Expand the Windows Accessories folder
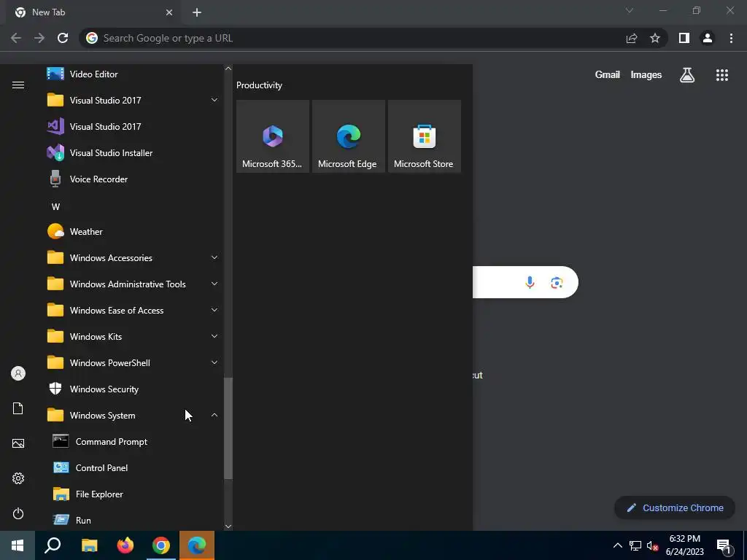 coord(131,257)
